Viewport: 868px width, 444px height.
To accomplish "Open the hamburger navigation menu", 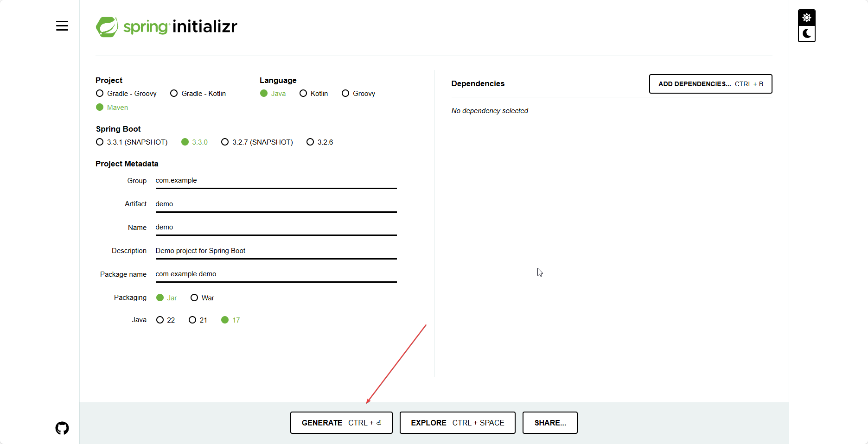I will tap(62, 26).
